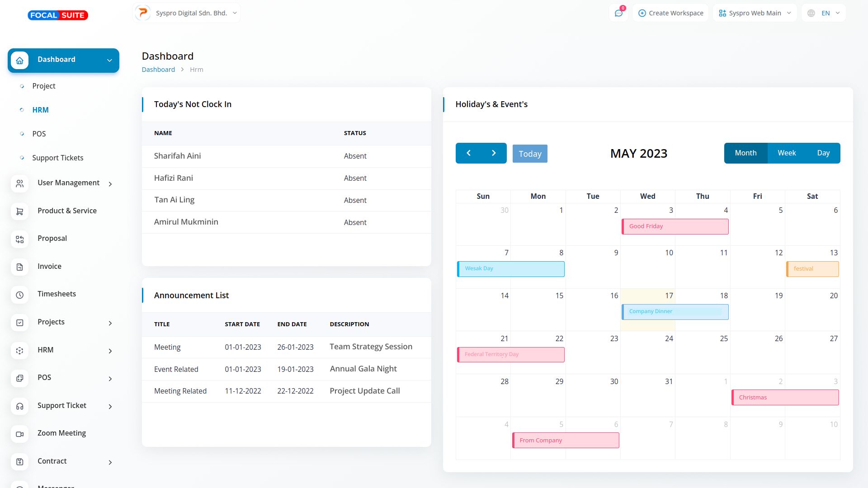868x488 pixels.
Task: Click the Zoom Meeting camera icon
Action: click(x=19, y=434)
